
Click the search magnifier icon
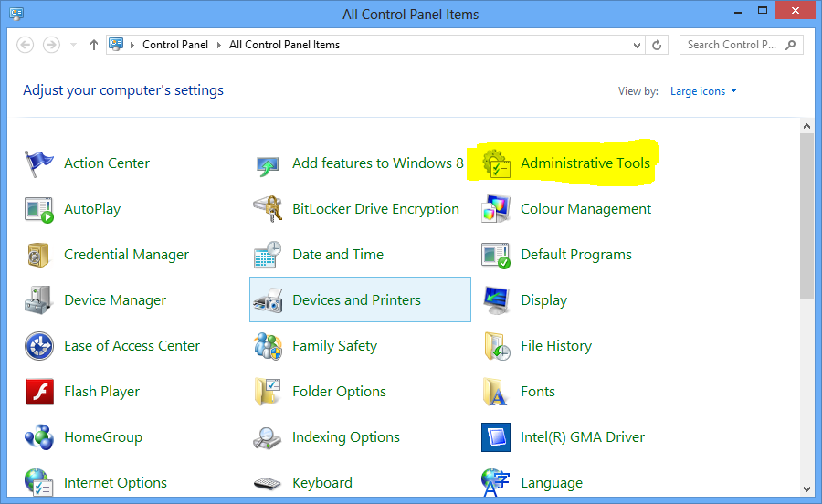click(x=791, y=45)
